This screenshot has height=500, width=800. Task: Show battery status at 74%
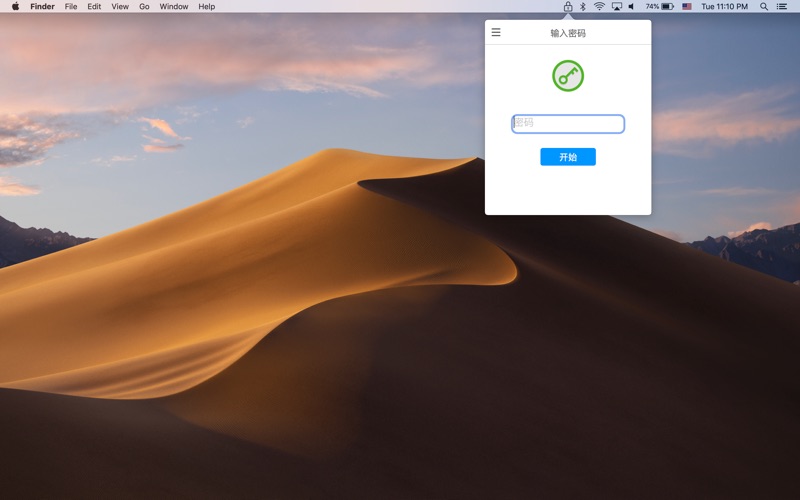tap(660, 7)
